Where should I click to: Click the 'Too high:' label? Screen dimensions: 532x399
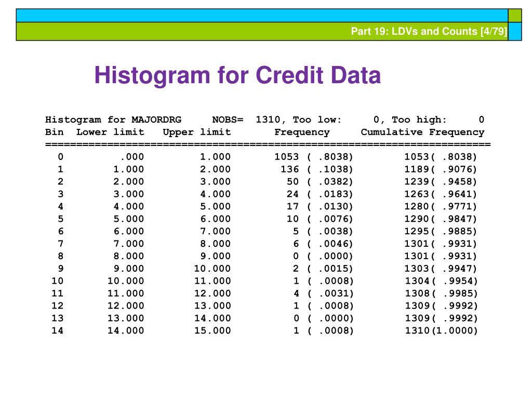click(419, 120)
